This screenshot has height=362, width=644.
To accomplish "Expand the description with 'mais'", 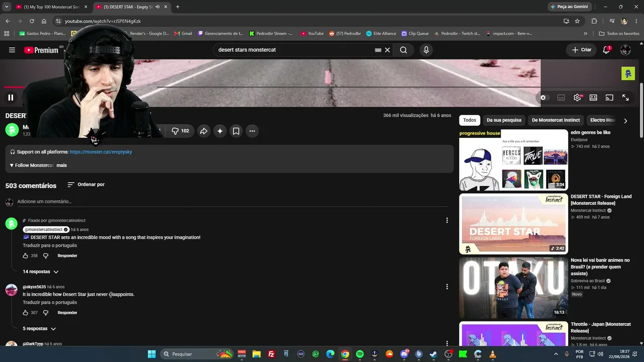I will tap(61, 165).
